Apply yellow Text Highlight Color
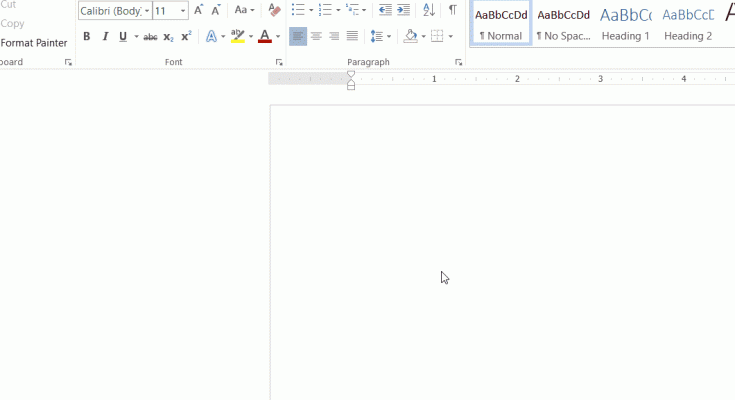The width and height of the screenshot is (735, 400). click(238, 37)
